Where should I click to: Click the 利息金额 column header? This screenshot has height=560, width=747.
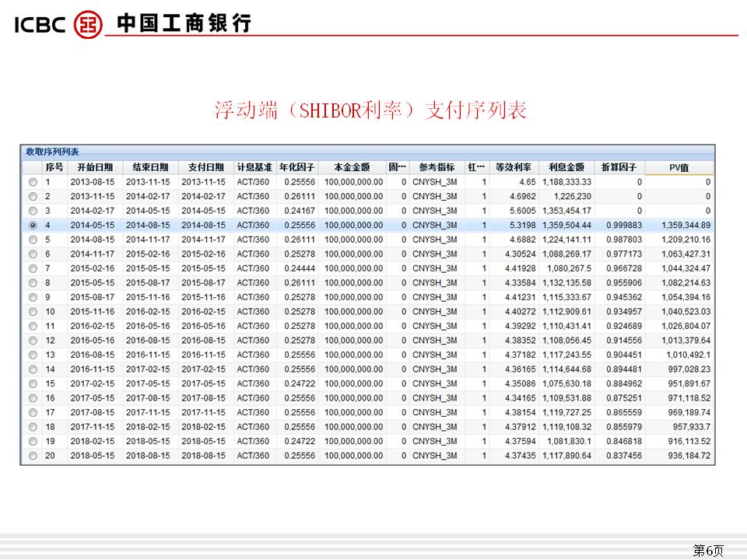566,167
